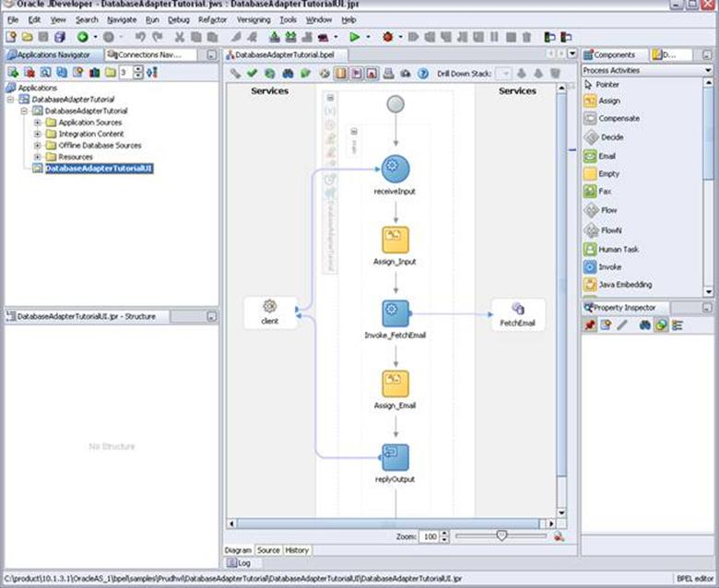Click the diagram vertical scrollbar
Image resolution: width=719 pixels, height=588 pixels.
point(561,284)
